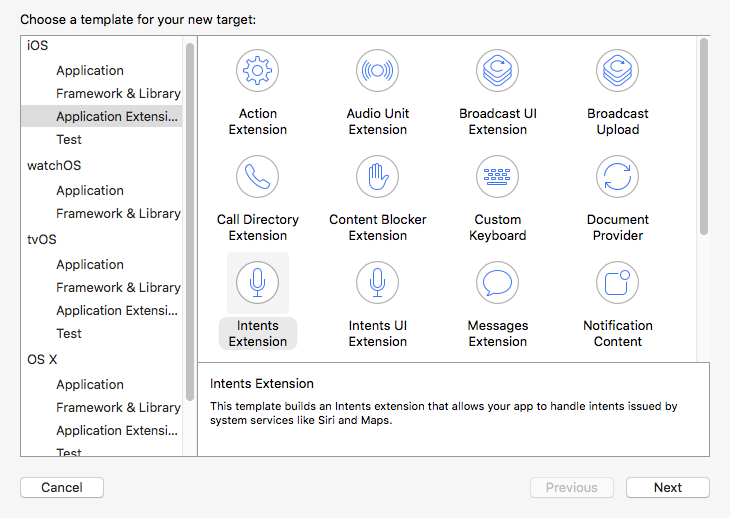The height and width of the screenshot is (518, 730).
Task: Select Test under the tvOS section
Action: (x=69, y=334)
